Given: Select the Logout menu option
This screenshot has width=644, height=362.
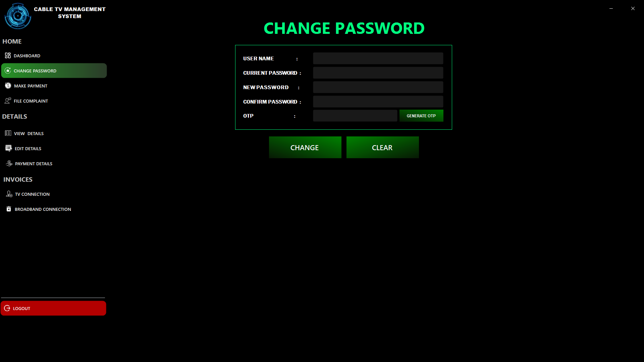Looking at the screenshot, I should [53, 308].
